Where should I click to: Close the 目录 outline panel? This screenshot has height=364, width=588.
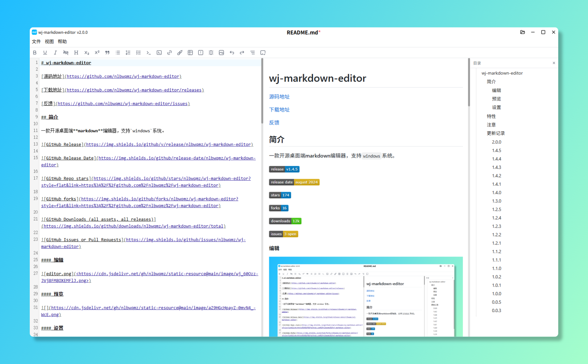pos(554,63)
